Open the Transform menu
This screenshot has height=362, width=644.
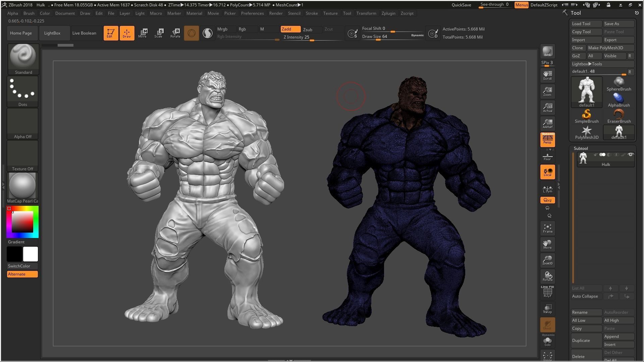pos(366,13)
